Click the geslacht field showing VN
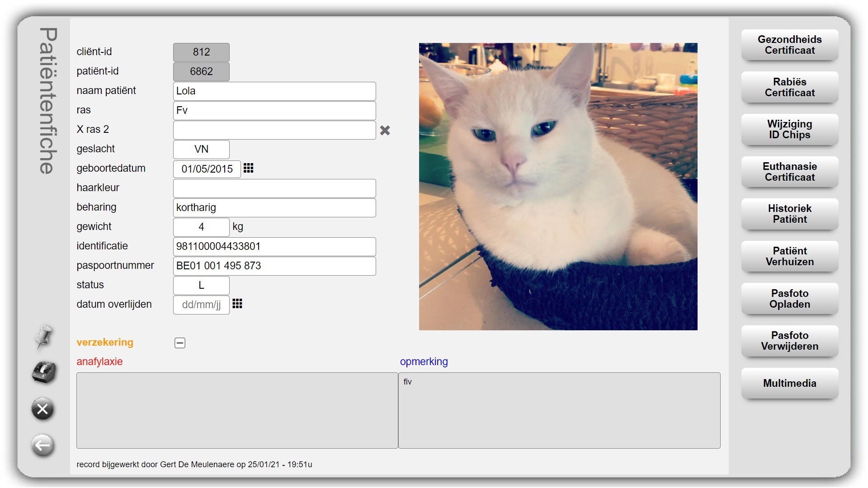 click(x=201, y=150)
